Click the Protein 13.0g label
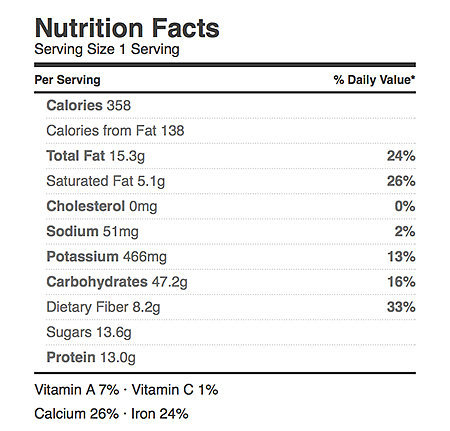 tap(91, 358)
